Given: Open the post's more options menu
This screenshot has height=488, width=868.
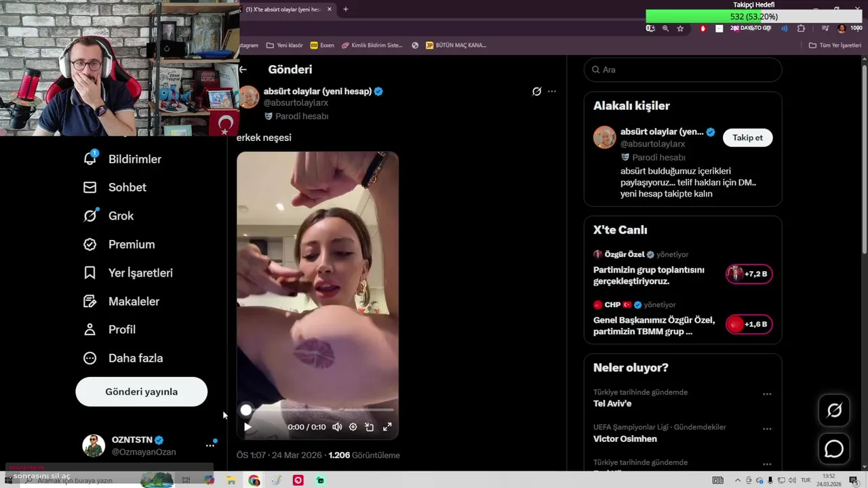Looking at the screenshot, I should click(552, 91).
